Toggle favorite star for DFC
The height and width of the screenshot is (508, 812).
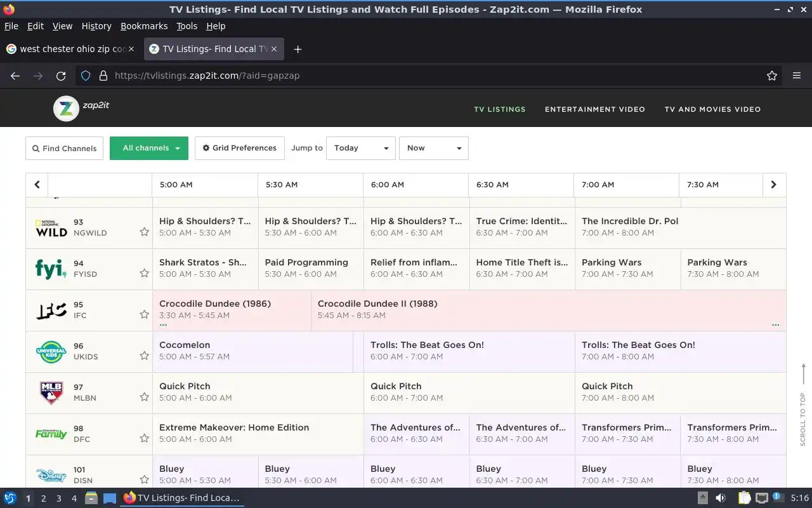pos(144,438)
